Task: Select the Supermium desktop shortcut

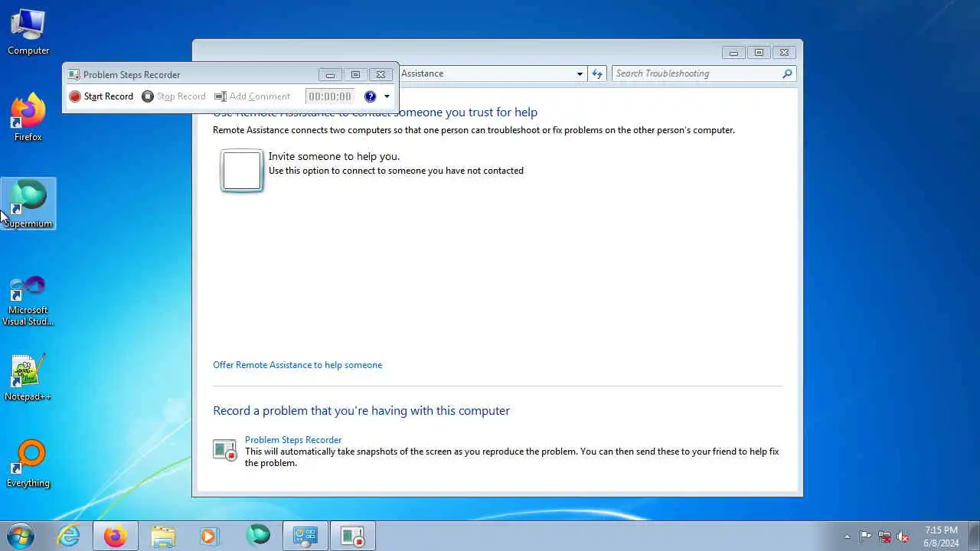Action: click(28, 204)
